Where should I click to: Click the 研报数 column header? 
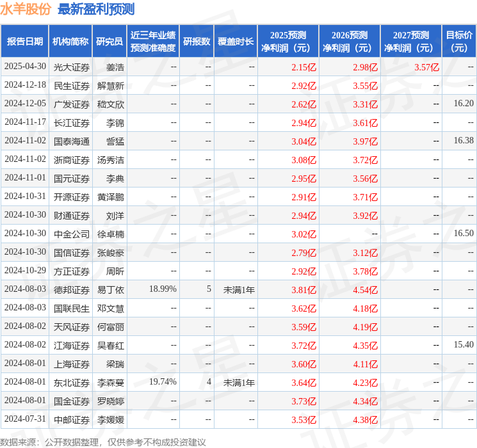[x=197, y=42]
